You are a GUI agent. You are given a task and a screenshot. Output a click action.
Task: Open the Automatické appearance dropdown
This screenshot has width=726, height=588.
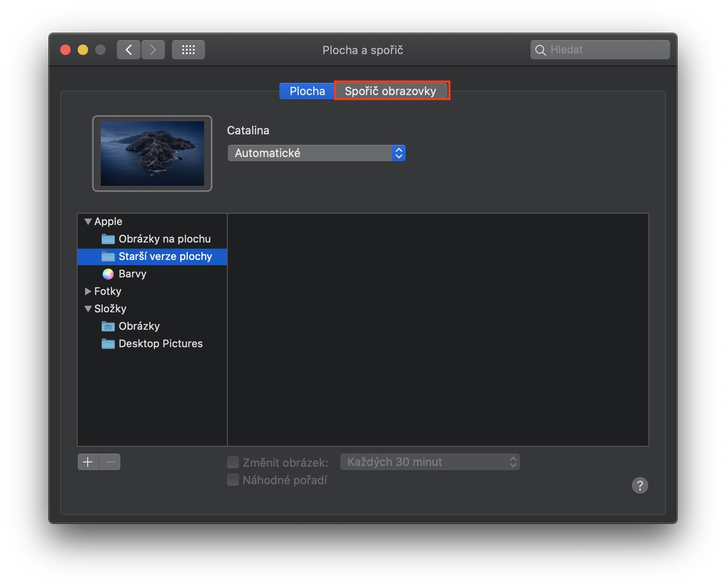[x=317, y=153]
